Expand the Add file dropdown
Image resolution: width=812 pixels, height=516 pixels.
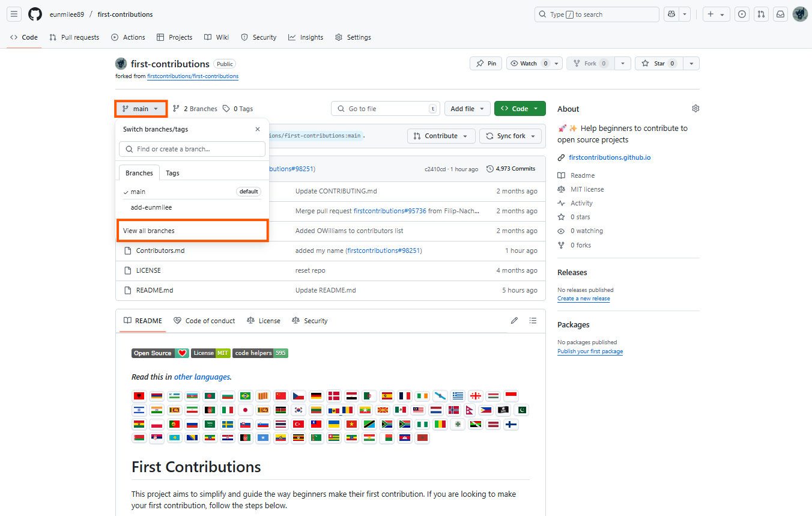467,109
